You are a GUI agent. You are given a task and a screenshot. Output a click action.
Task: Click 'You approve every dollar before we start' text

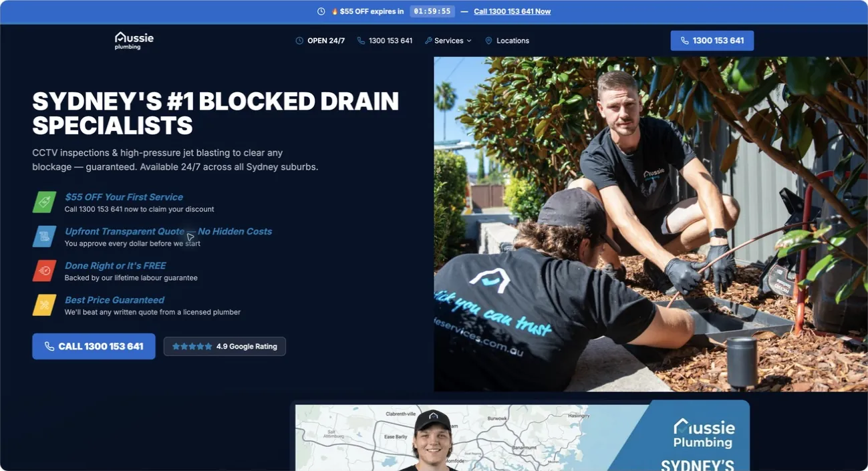pyautogui.click(x=132, y=244)
